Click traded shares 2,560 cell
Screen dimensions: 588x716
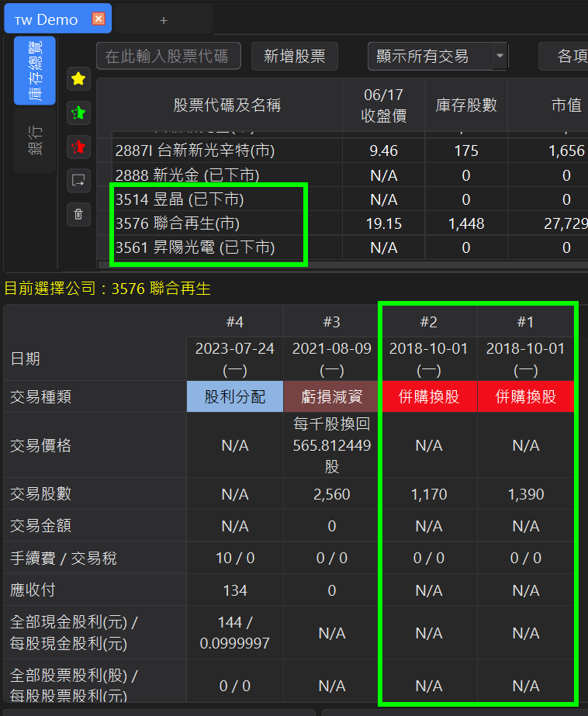[x=332, y=494]
